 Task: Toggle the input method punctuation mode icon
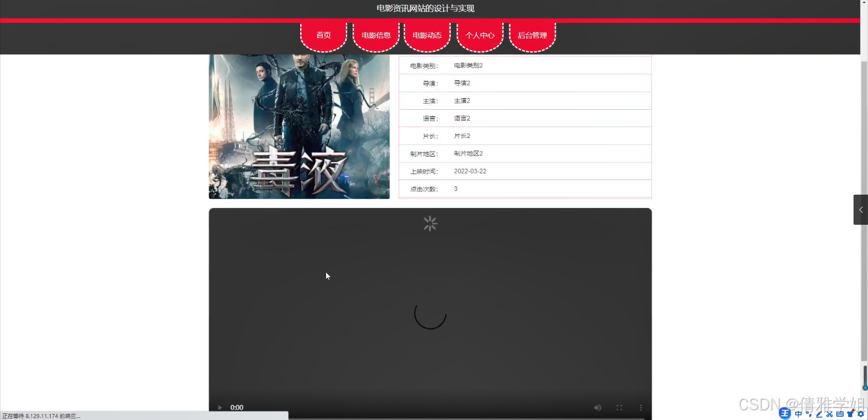(x=809, y=414)
